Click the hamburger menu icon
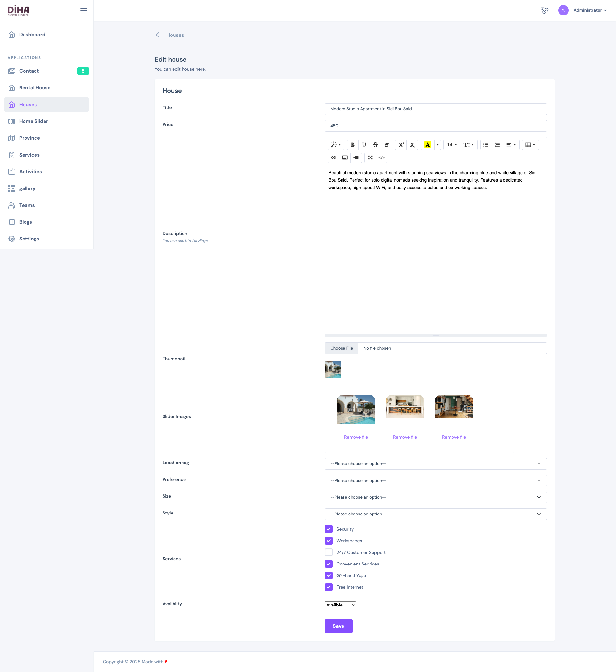The height and width of the screenshot is (672, 616). tap(84, 11)
